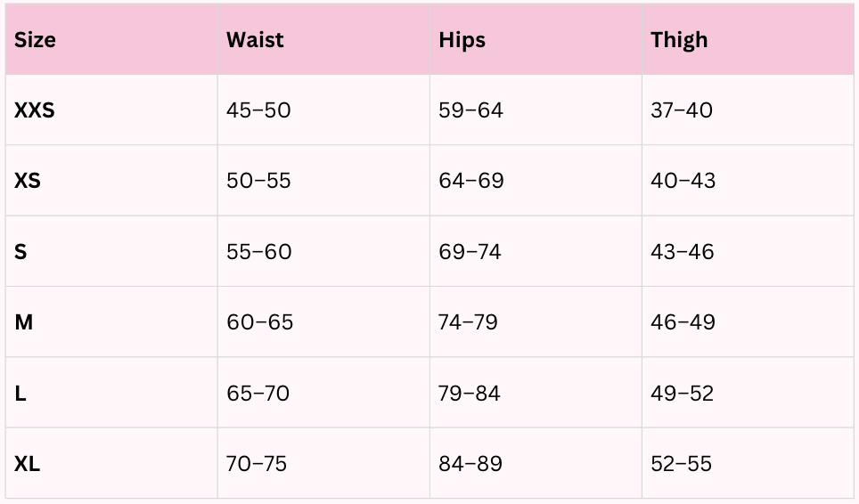Click the Size column header
The height and width of the screenshot is (504, 859).
click(36, 40)
